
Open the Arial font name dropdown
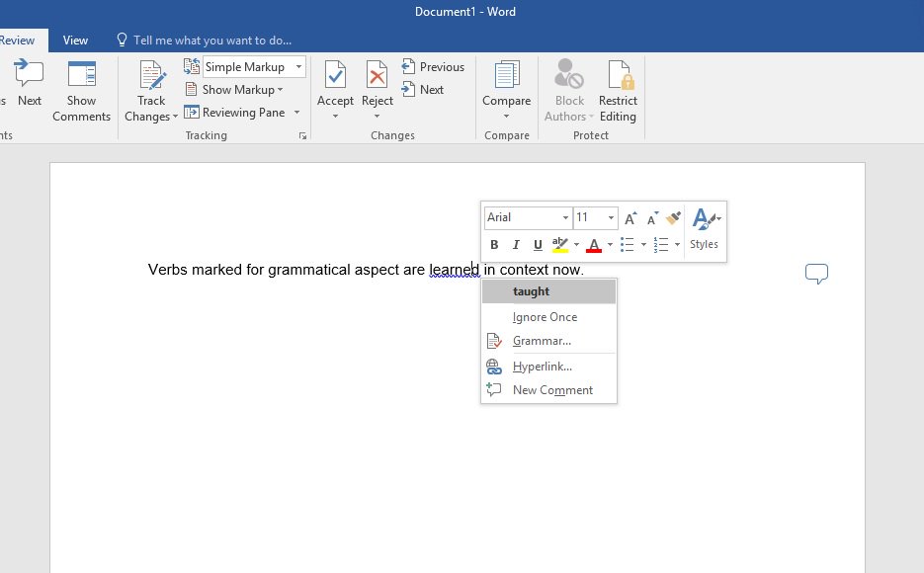(x=564, y=218)
